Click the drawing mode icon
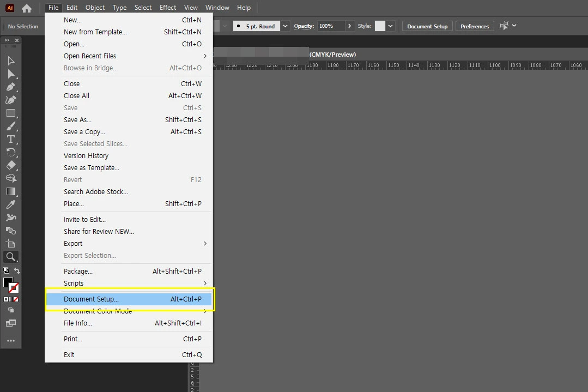The height and width of the screenshot is (392, 588). 11,310
